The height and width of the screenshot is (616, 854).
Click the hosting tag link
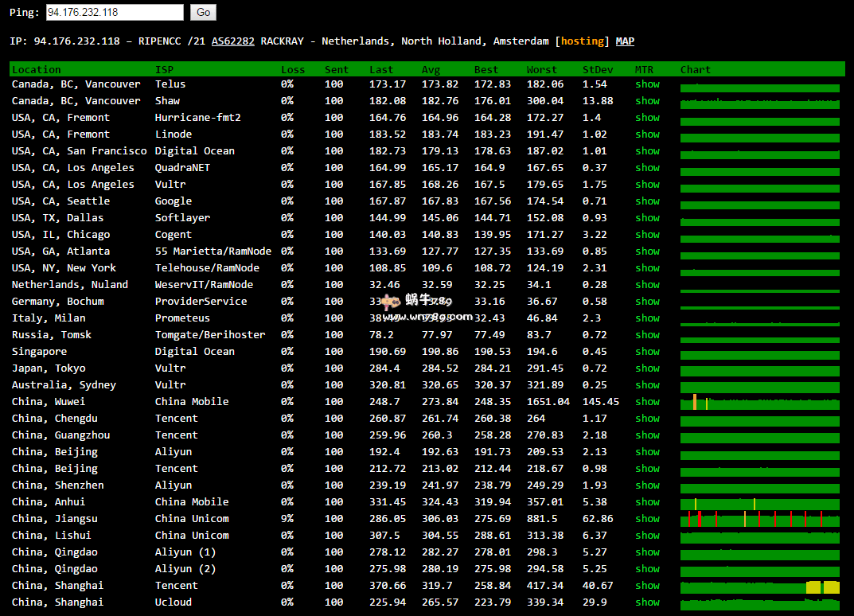[x=582, y=41]
